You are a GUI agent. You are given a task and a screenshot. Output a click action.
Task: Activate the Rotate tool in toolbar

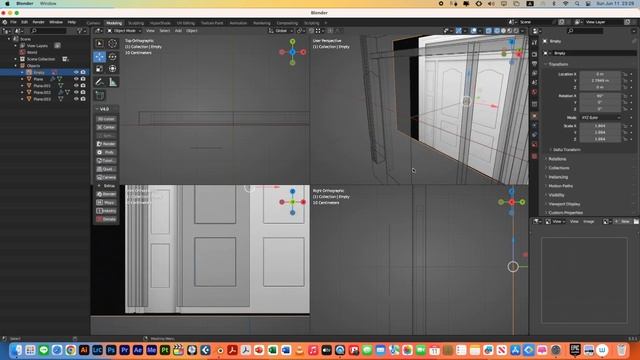(113, 57)
